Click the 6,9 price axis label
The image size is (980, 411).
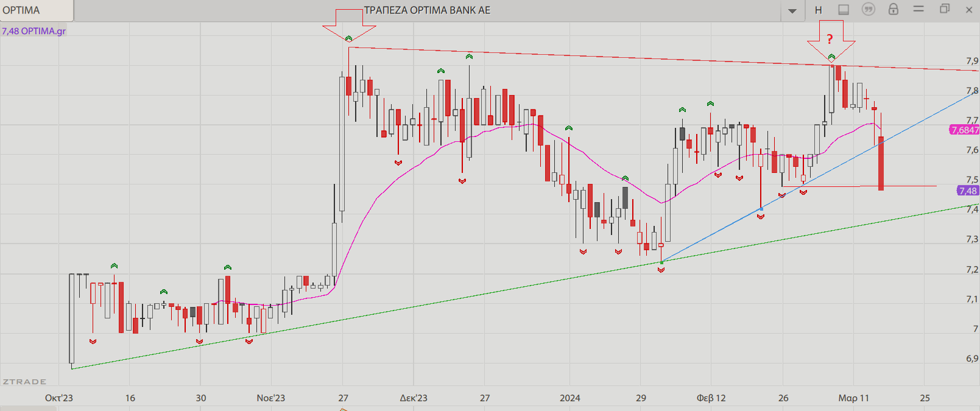[972, 359]
